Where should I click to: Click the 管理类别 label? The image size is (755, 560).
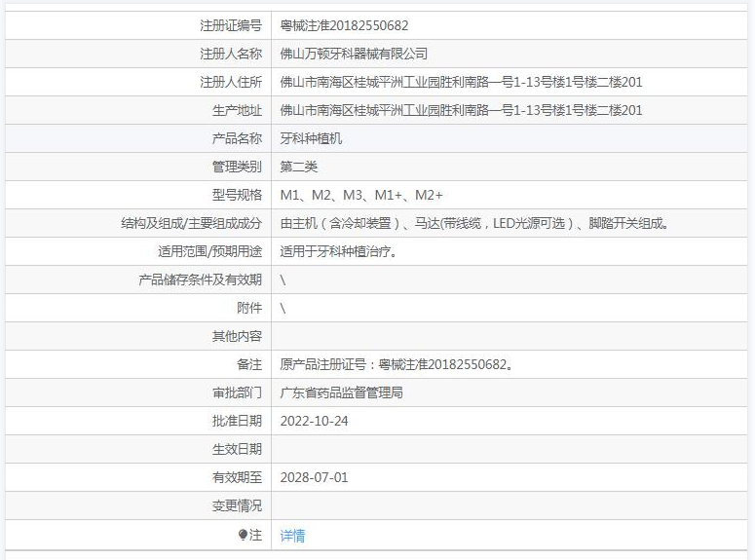click(x=237, y=167)
